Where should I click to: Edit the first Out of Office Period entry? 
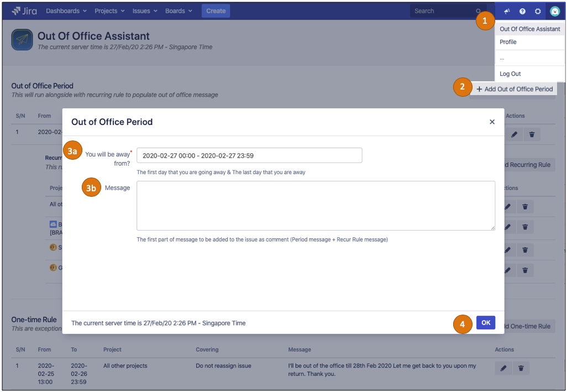(x=514, y=134)
